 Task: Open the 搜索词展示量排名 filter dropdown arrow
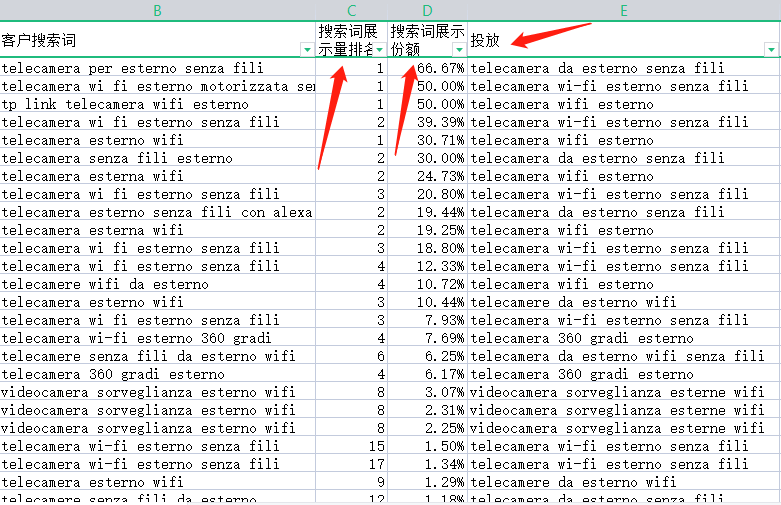(379, 49)
